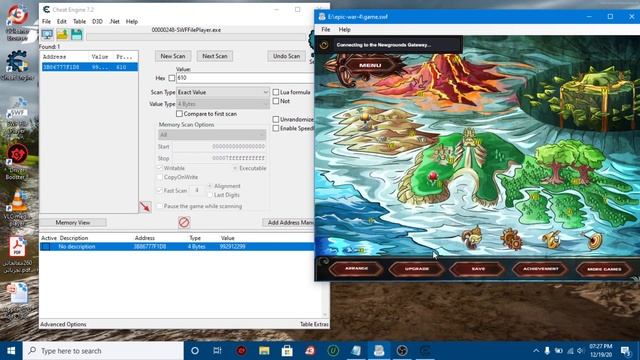Expand hidden system tray icons chevron
640x360 pixels.
coord(536,351)
